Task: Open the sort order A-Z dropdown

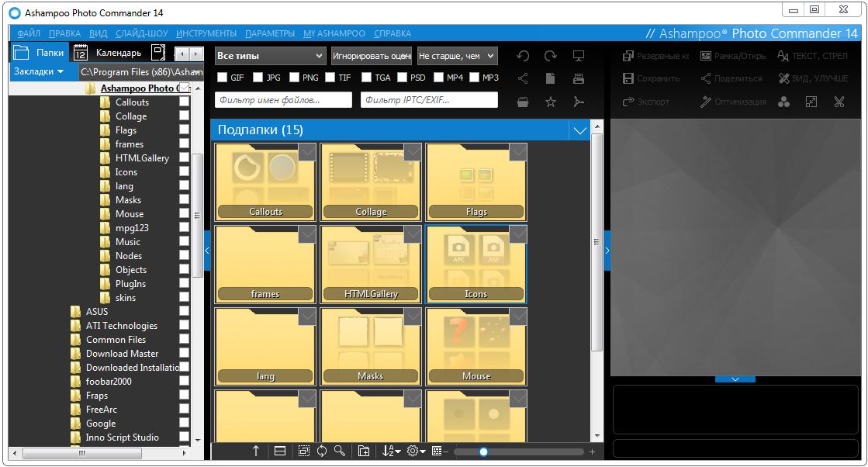Action: [391, 451]
